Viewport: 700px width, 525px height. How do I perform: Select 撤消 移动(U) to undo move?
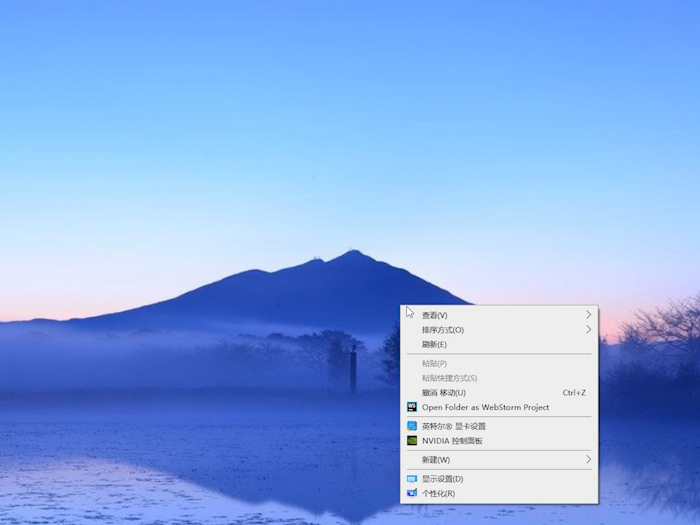(x=444, y=393)
